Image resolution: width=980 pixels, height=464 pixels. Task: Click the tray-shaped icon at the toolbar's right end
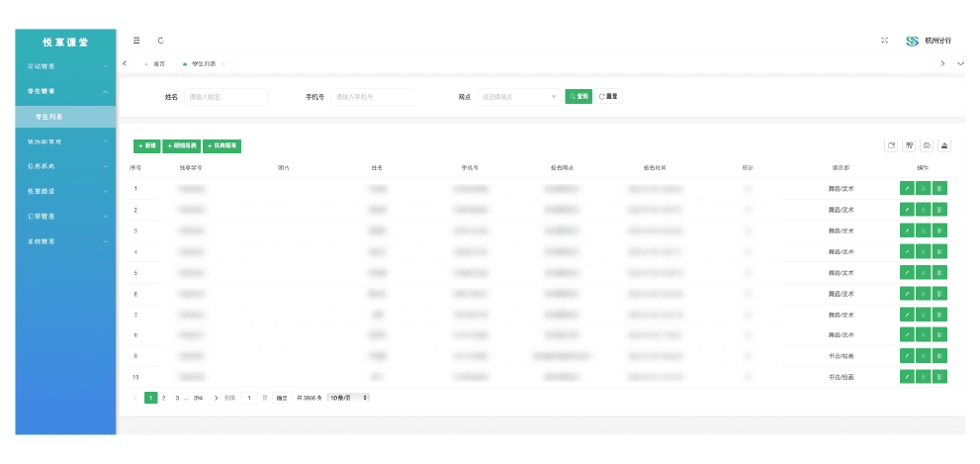[x=945, y=145]
